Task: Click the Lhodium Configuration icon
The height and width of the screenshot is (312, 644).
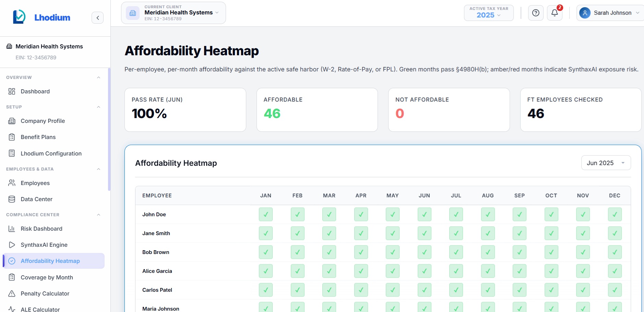Action: (x=12, y=153)
